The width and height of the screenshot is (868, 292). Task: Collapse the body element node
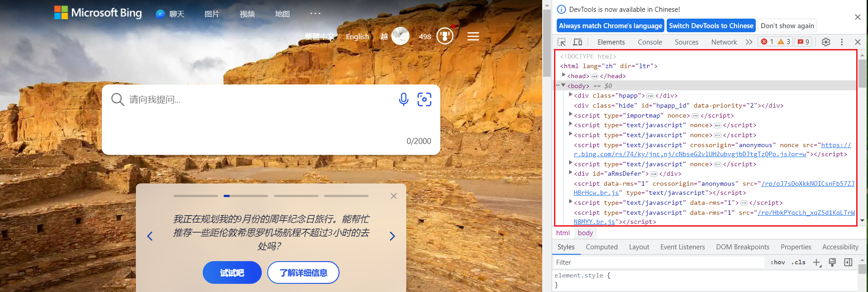tap(564, 85)
